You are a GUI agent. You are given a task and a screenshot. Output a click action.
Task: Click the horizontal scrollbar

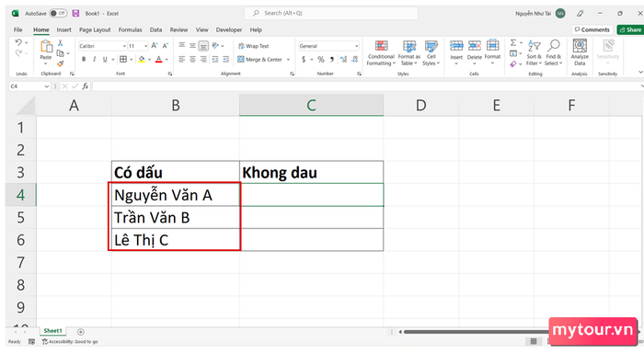(477, 332)
